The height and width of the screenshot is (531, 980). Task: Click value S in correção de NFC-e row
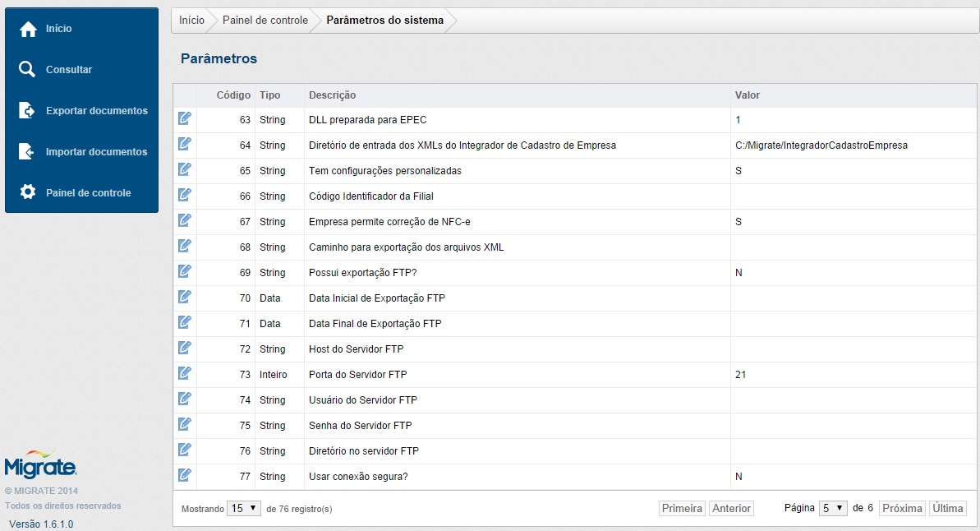(738, 222)
